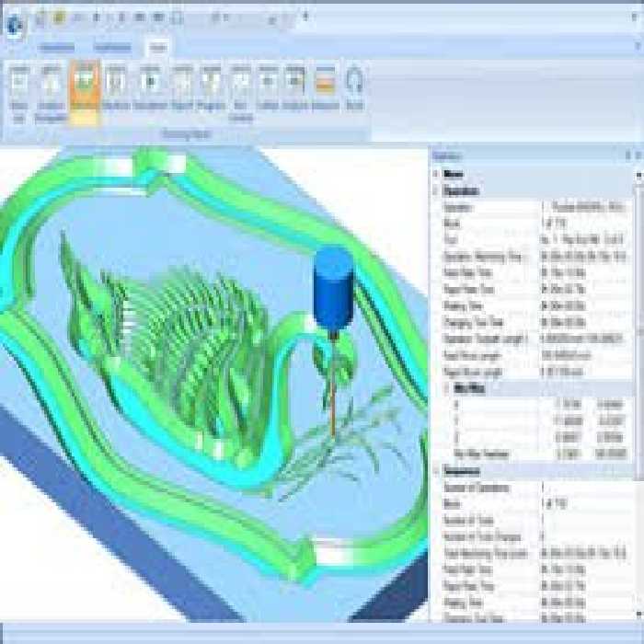Switch to the first ribbon tab
The image size is (644, 644).
57,47
